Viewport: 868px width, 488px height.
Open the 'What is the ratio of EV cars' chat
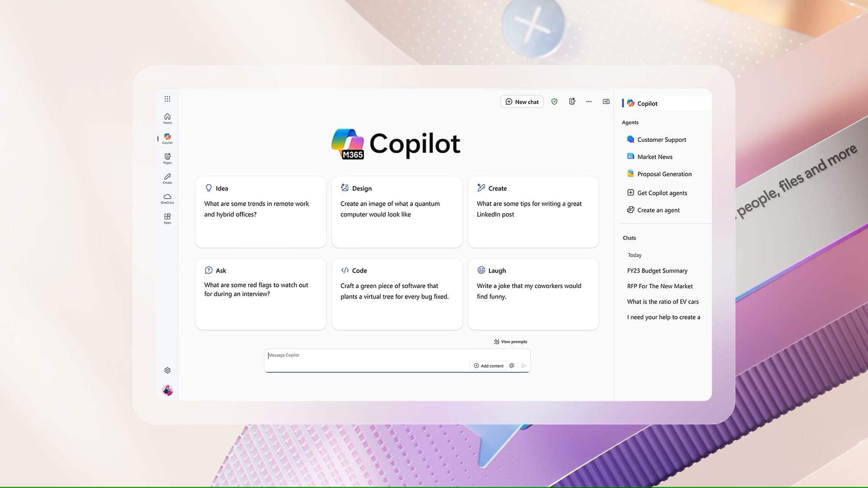tap(663, 301)
